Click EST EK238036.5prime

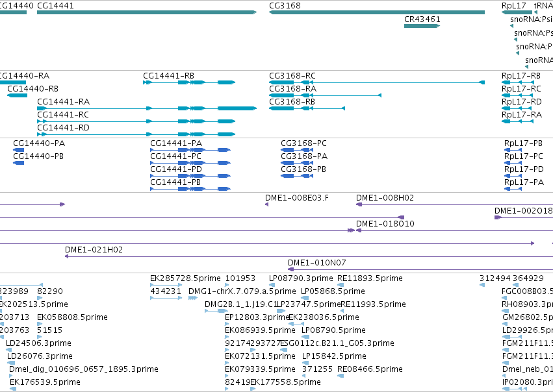point(296,324)
